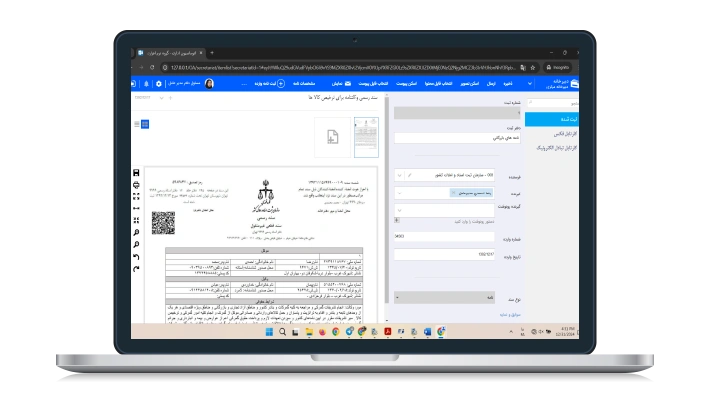
Task: Open a new browser tab with plus button
Action: 212,53
